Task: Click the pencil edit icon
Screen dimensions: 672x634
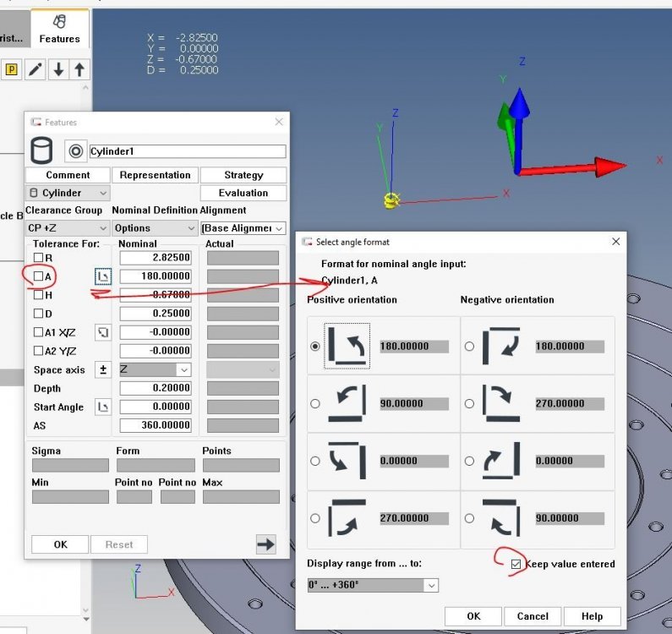Action: click(36, 69)
